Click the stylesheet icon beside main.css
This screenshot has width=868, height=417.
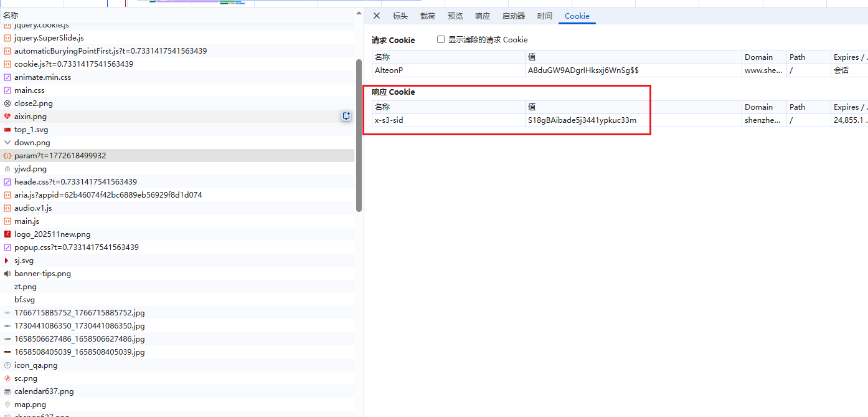[7, 90]
